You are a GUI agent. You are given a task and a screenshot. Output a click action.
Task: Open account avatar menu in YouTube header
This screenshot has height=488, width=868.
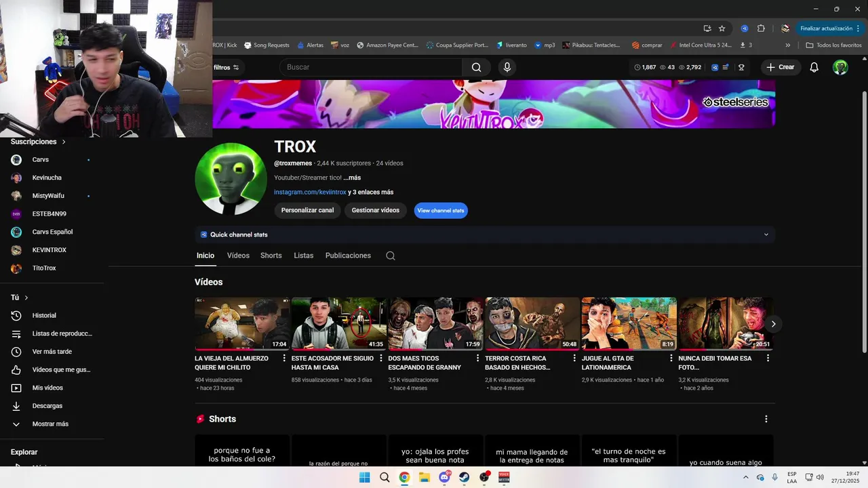coord(840,67)
